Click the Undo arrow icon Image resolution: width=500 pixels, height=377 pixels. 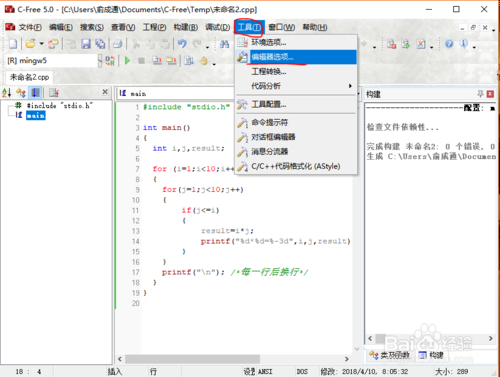pyautogui.click(x=182, y=44)
